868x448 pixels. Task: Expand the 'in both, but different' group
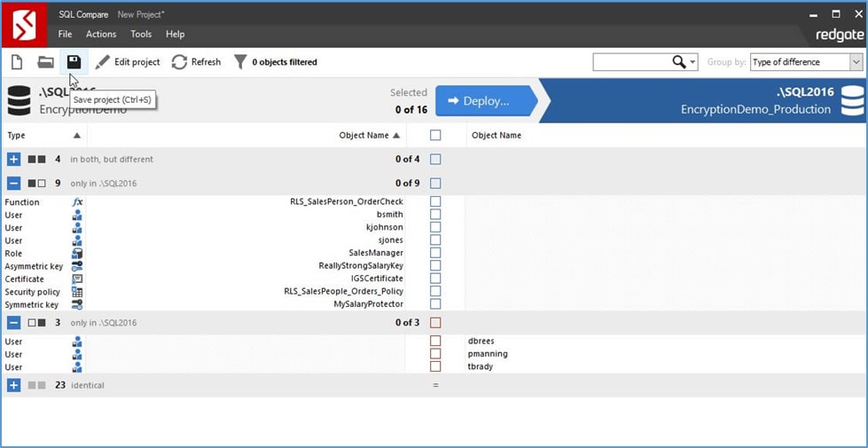point(14,160)
